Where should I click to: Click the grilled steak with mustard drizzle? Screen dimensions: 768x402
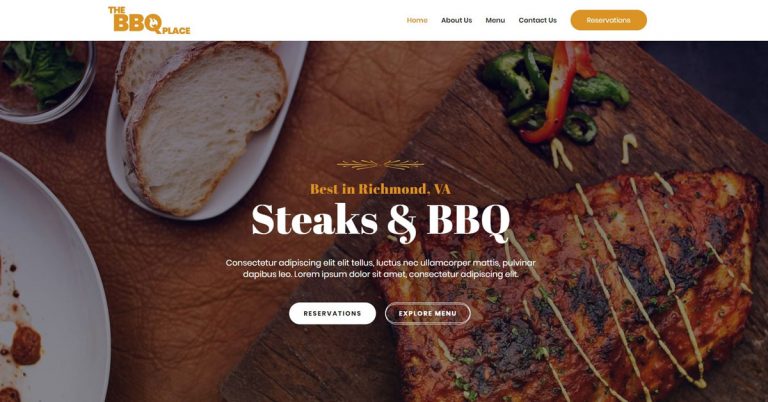point(568,289)
